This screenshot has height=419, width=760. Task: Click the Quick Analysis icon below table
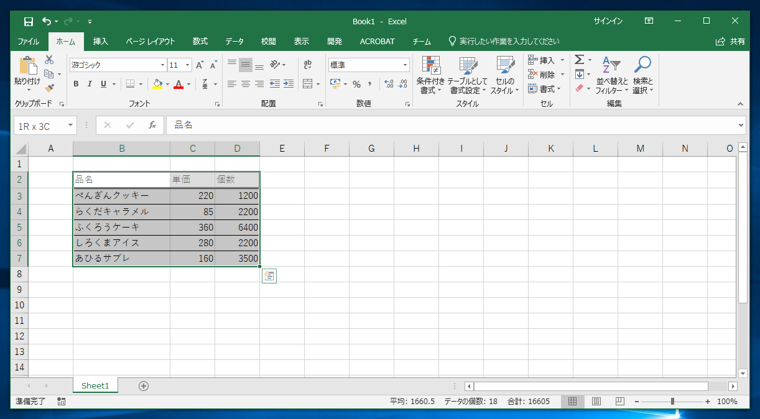click(269, 276)
